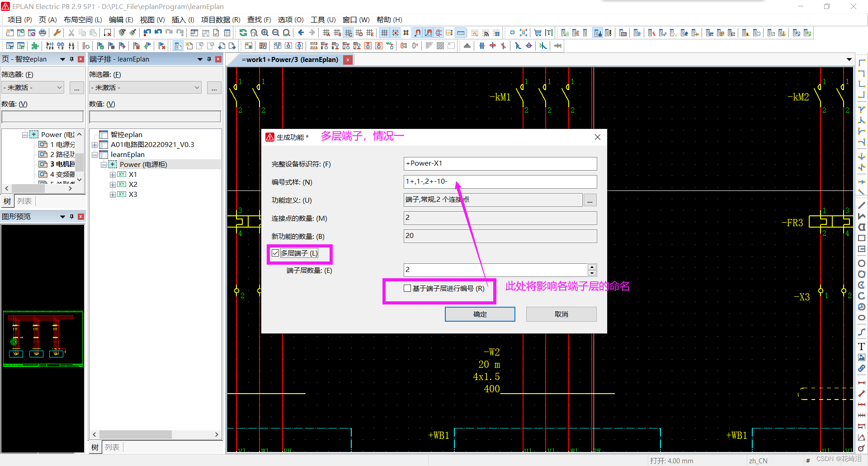Expand the X3 terminal strip node
This screenshot has height=466, width=868.
[x=113, y=195]
